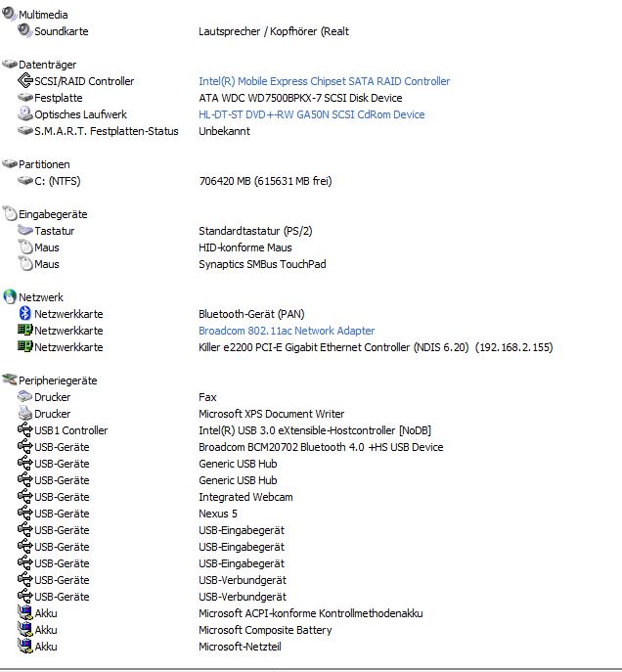
Task: Open the HL-DT-ST DVD+-RW GA50N link
Action: click(x=311, y=114)
